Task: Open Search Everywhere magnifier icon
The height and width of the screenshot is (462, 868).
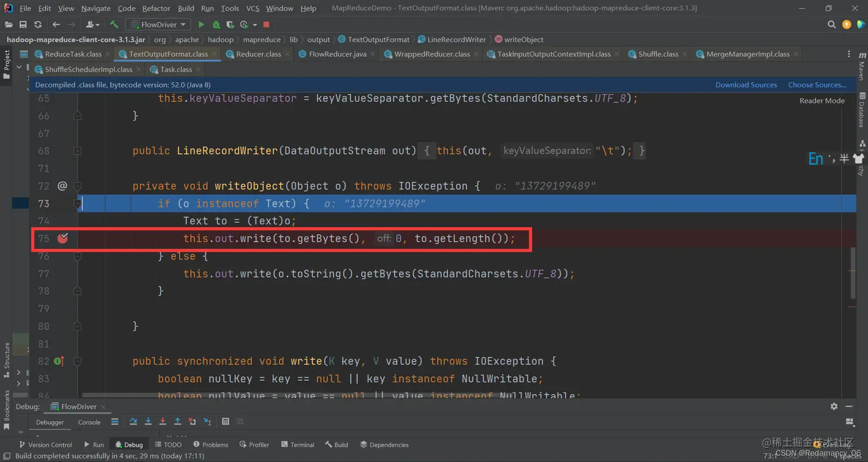Action: pos(832,25)
